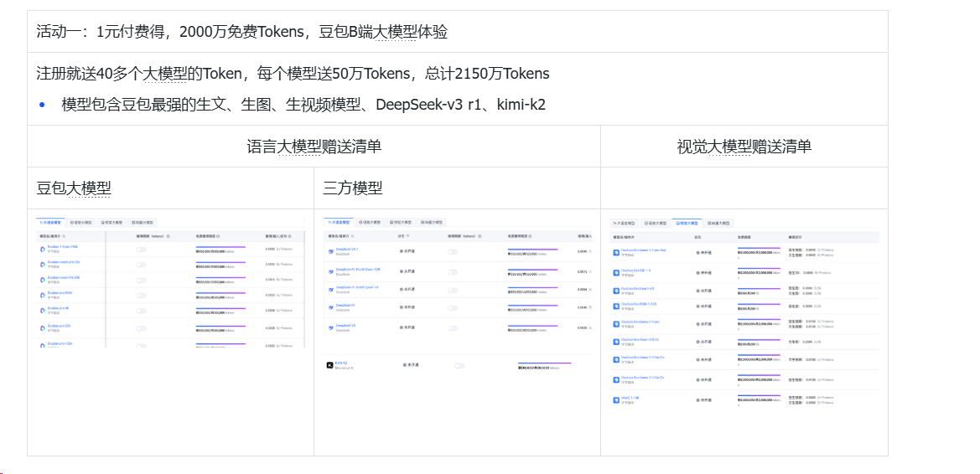
Task: Select 向量大模型 tab in 三方模型 panel
Action: click(432, 222)
